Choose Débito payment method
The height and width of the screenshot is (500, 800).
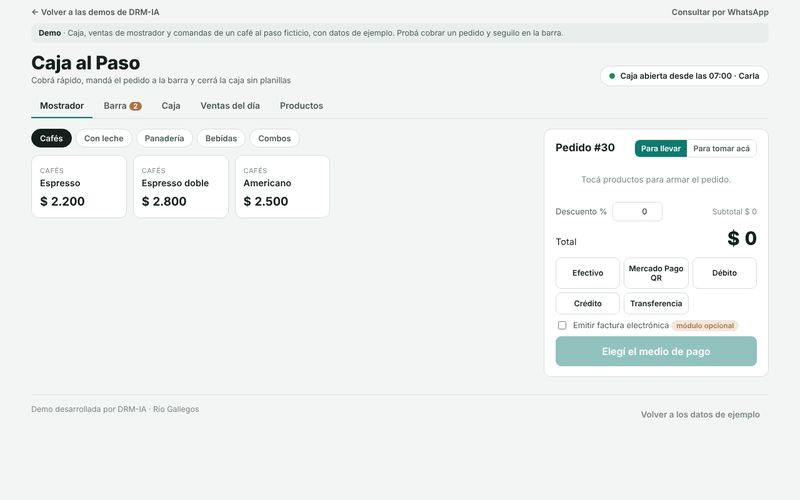coord(724,273)
